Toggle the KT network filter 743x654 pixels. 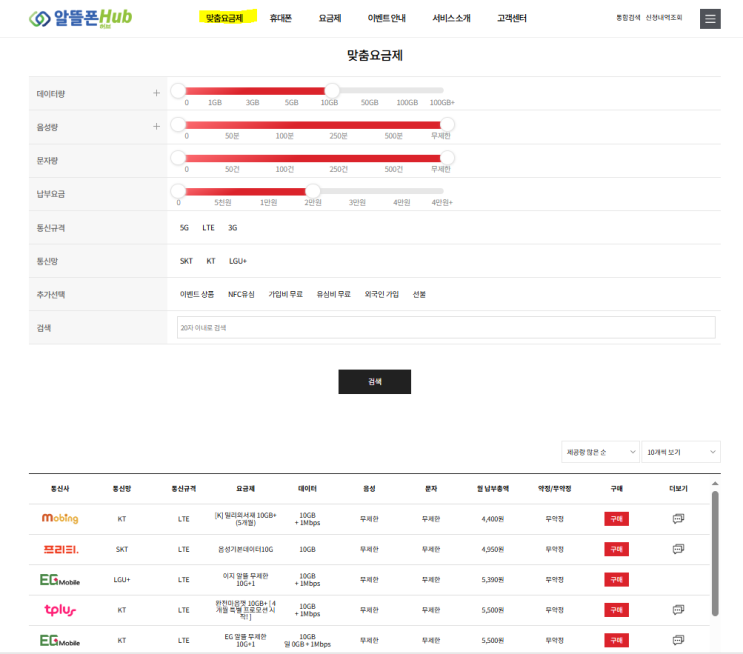coord(211,261)
